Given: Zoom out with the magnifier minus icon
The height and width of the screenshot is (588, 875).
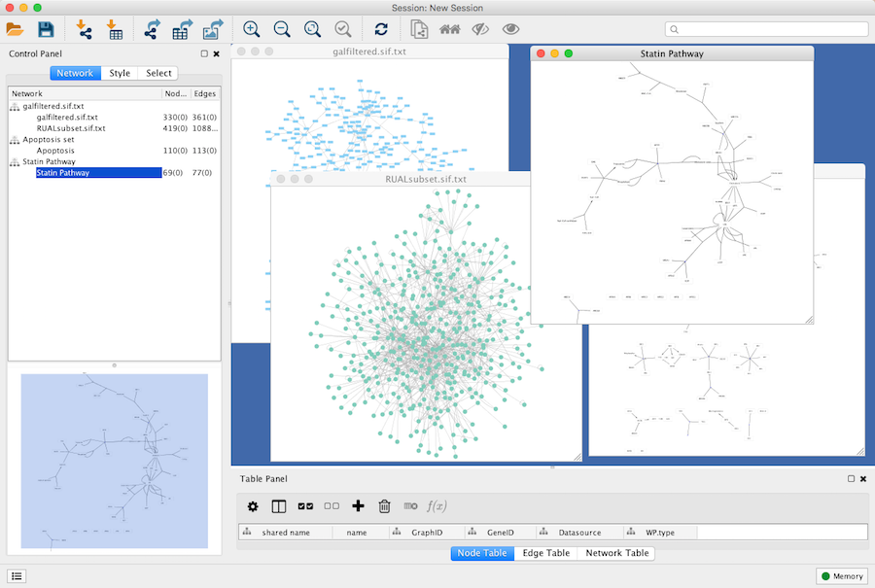Looking at the screenshot, I should (282, 30).
